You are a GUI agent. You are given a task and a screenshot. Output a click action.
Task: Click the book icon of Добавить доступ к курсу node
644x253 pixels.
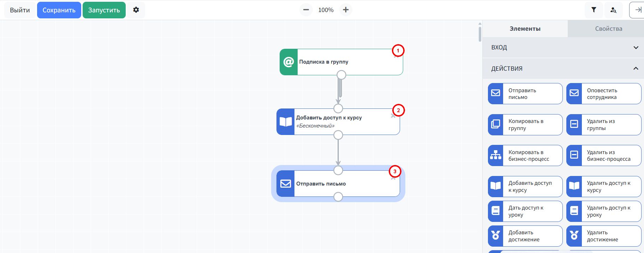click(x=286, y=122)
